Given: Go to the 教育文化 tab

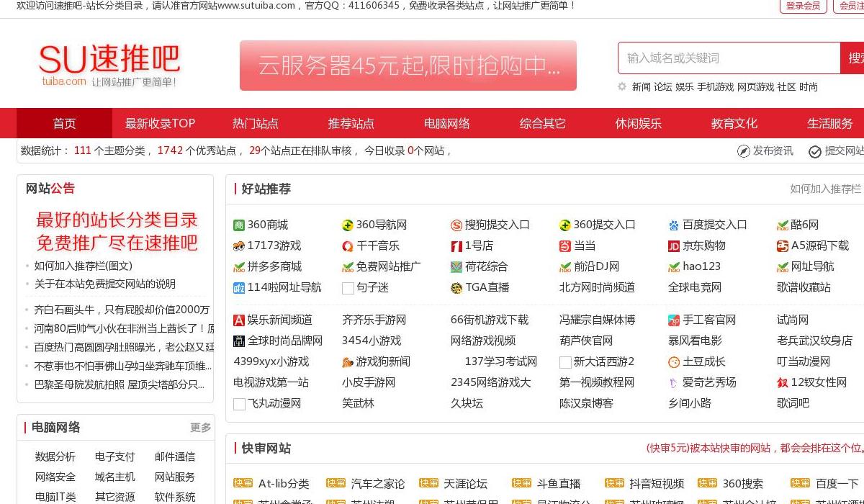Looking at the screenshot, I should coord(734,123).
